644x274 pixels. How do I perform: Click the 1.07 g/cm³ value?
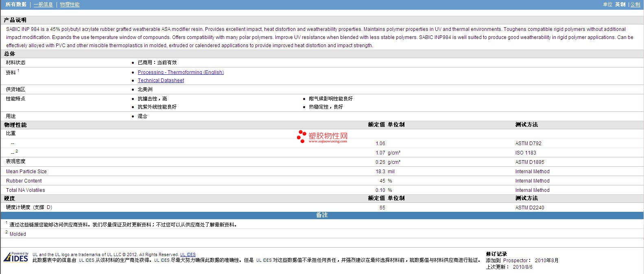click(388, 153)
